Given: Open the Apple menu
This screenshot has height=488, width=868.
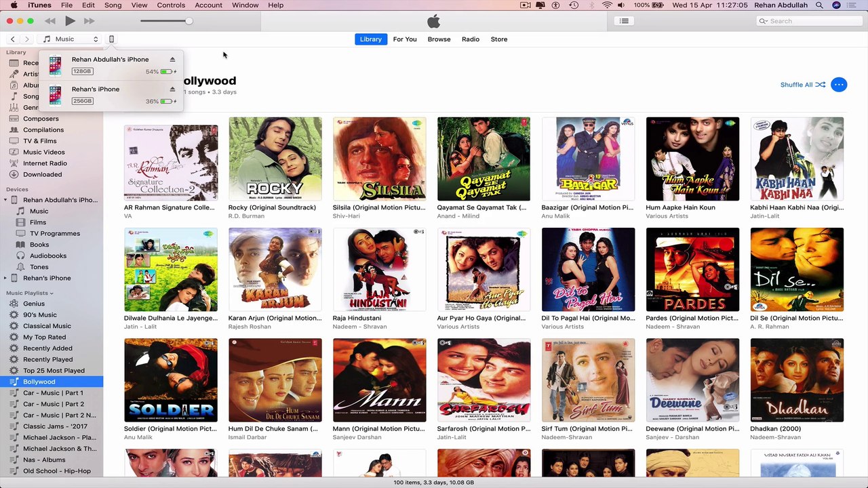Looking at the screenshot, I should click(x=13, y=5).
